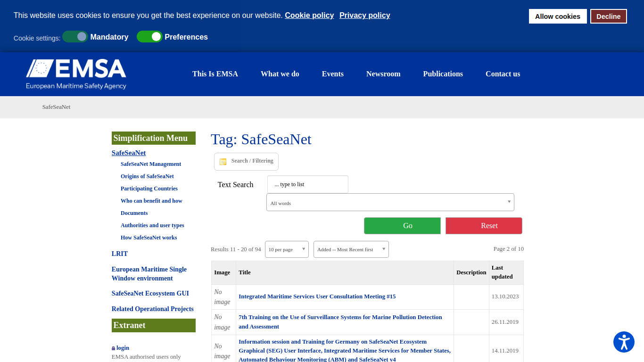This screenshot has height=362, width=644.
Task: Open Contact us menu item
Action: click(503, 74)
